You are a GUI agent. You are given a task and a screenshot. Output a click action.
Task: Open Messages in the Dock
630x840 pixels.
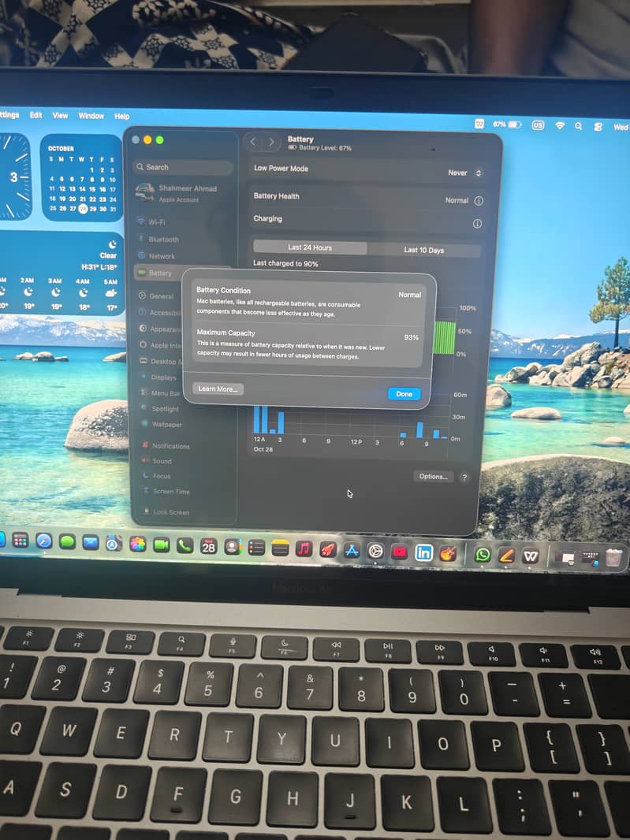tap(67, 542)
